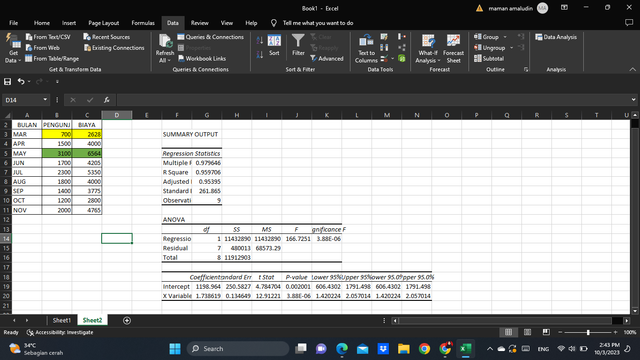This screenshot has width=640, height=360.
Task: Expand Data Validation dropdown arrow
Action: coord(393,59)
